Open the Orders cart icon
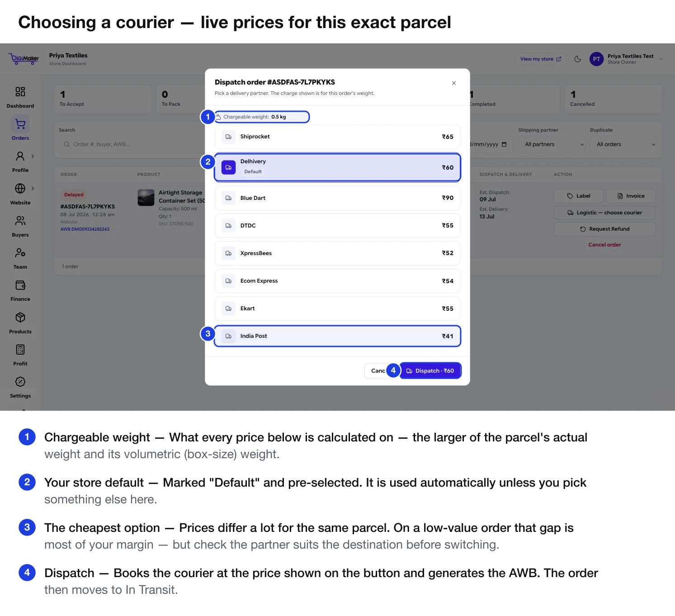The image size is (675, 616). tap(20, 124)
